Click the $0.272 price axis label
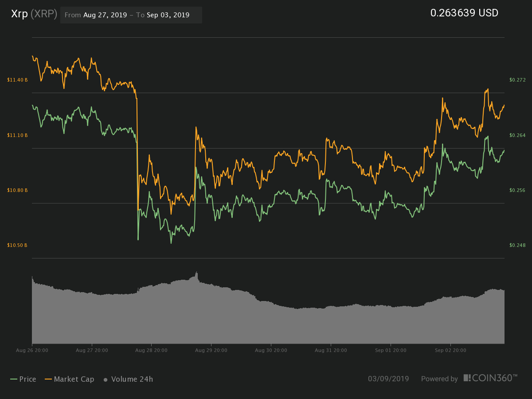The width and height of the screenshot is (532, 399). [x=517, y=80]
